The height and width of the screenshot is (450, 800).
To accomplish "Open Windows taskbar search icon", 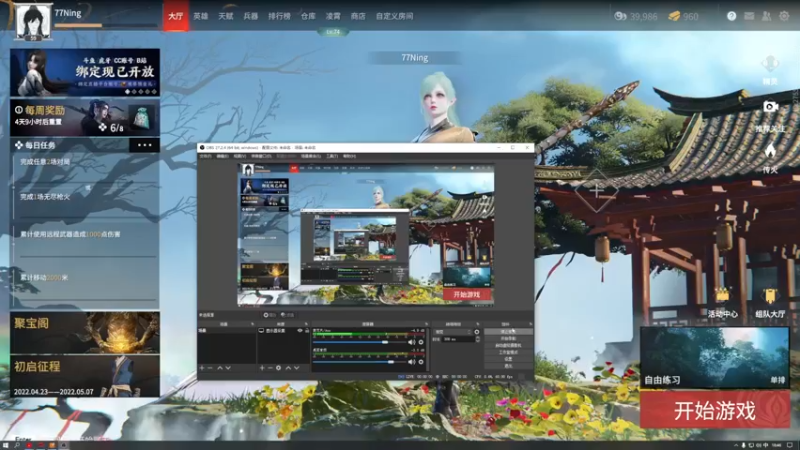I will tap(17, 445).
